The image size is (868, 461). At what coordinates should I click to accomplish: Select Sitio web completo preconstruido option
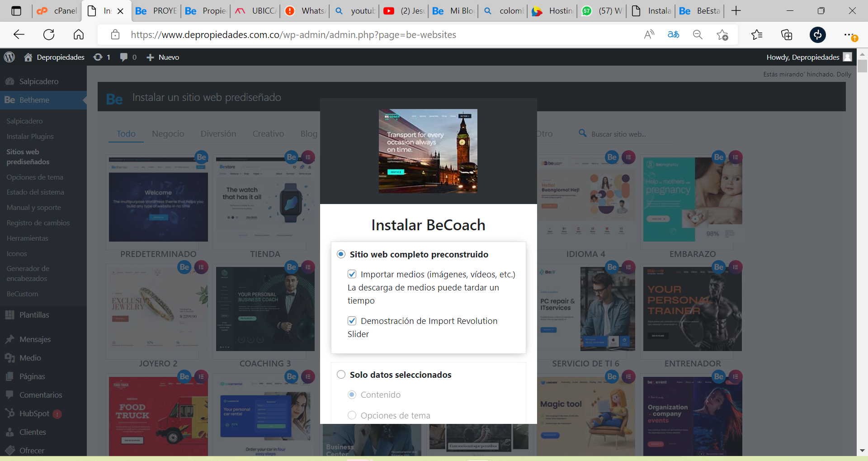[x=341, y=254]
